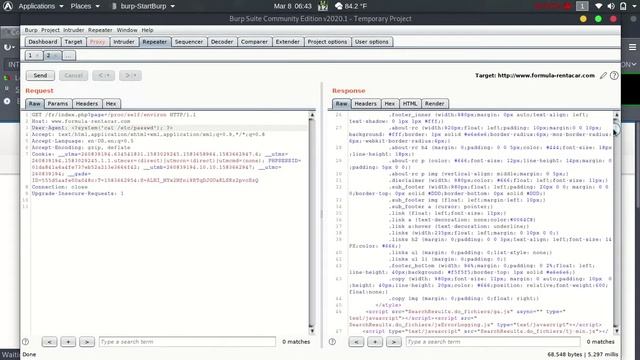Click the volume speaker icon in top bar

pyautogui.click(x=611, y=6)
